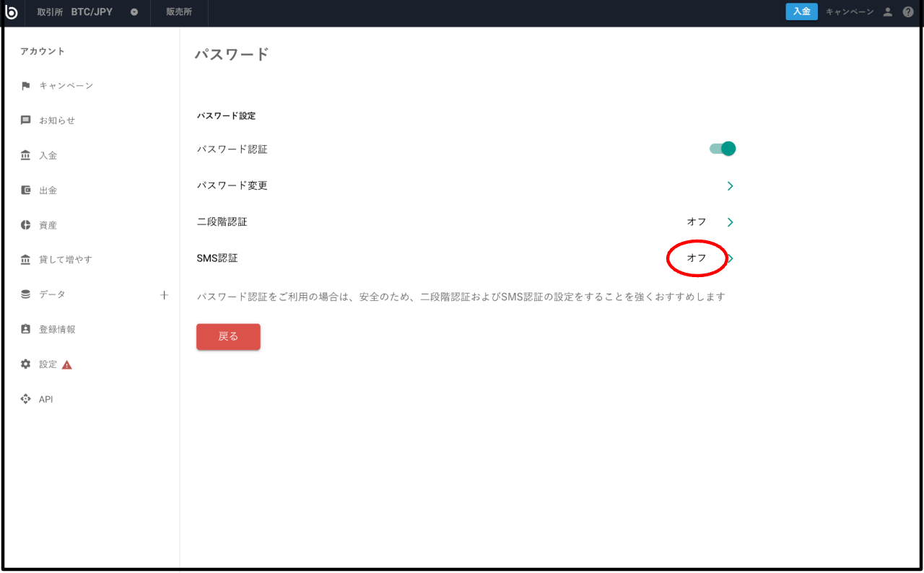924x573 pixels.
Task: Go to 入金 in the sidebar menu
Action: (48, 155)
